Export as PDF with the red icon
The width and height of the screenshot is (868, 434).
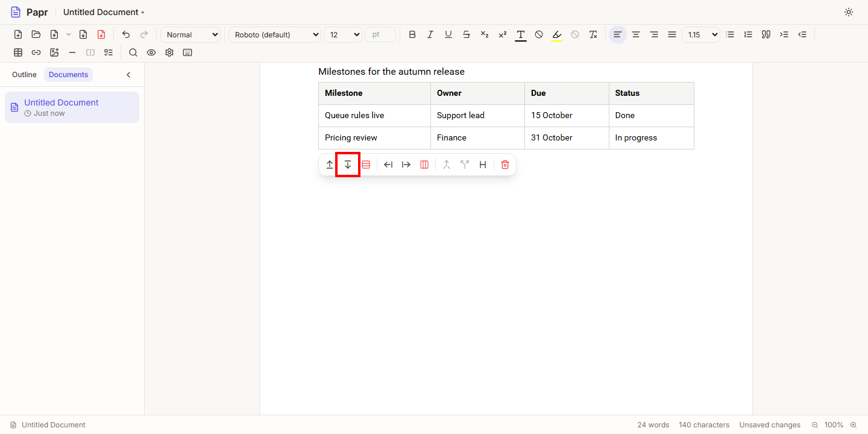click(x=101, y=34)
